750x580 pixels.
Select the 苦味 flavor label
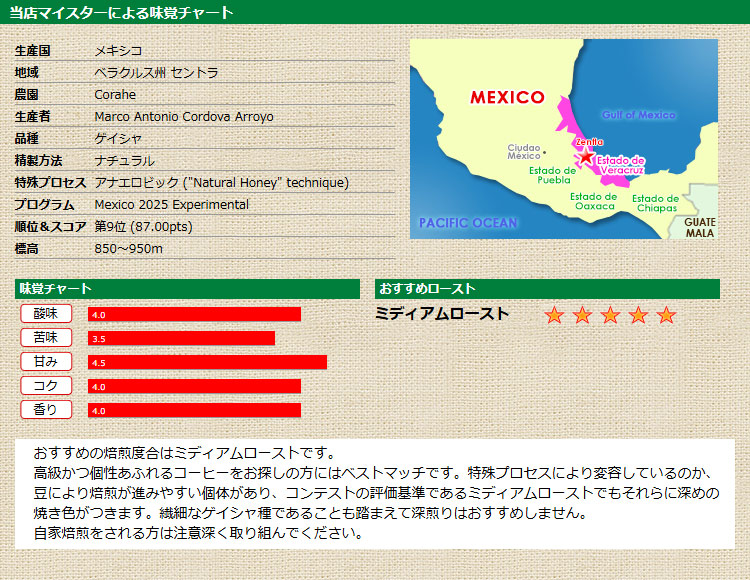click(x=46, y=338)
